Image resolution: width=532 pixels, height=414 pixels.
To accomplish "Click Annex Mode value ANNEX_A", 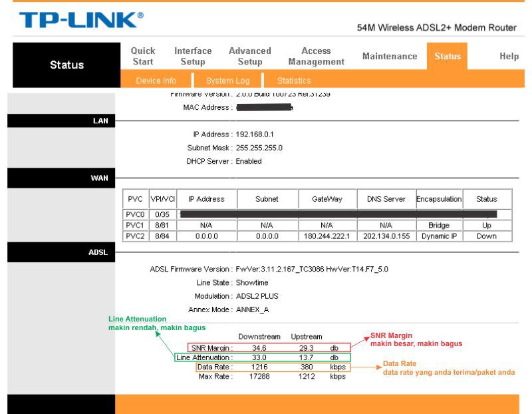I will pyautogui.click(x=252, y=310).
